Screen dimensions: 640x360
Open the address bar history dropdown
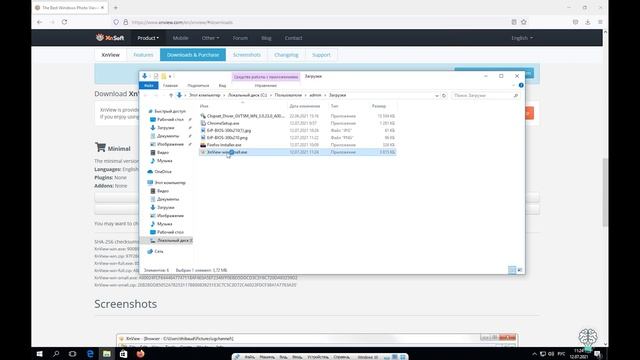(x=437, y=95)
